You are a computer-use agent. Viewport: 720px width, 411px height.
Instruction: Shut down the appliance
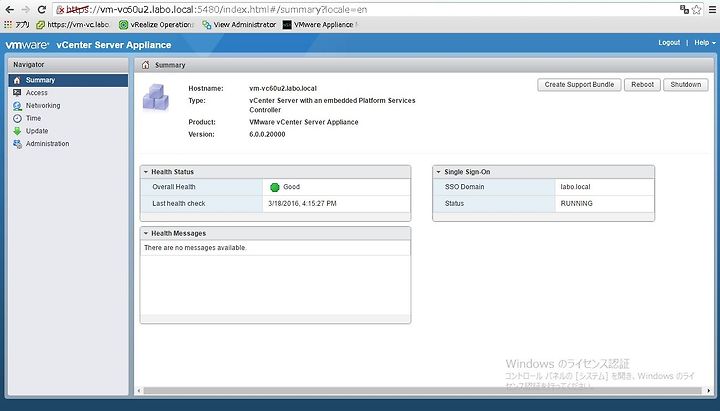tap(686, 84)
